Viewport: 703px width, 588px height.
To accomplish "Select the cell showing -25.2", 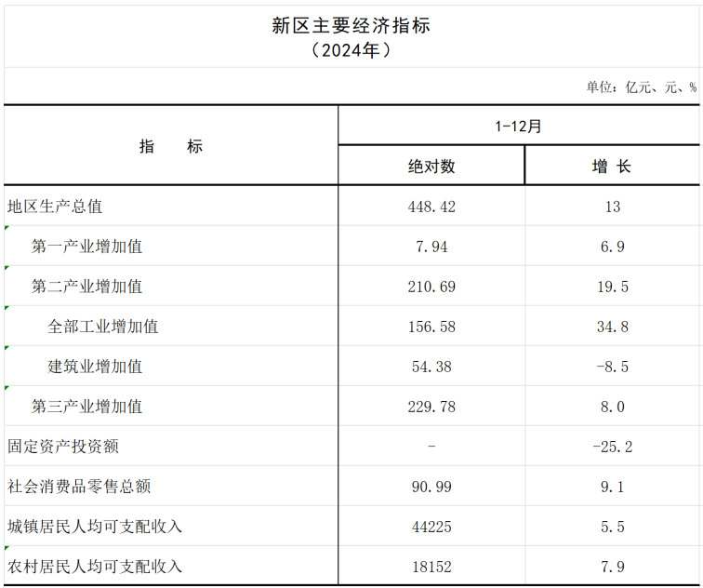I will (611, 447).
